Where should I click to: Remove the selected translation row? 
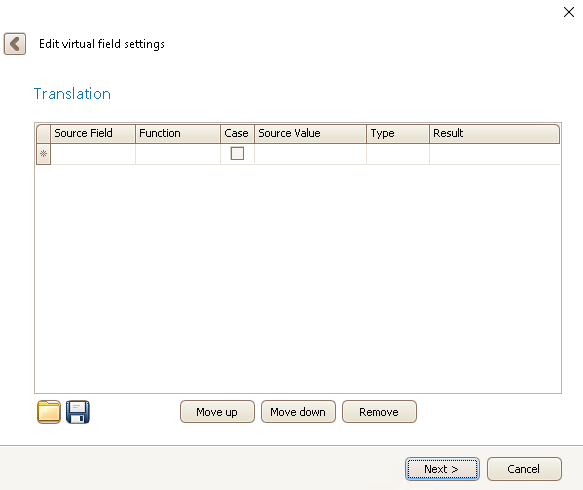(x=379, y=412)
